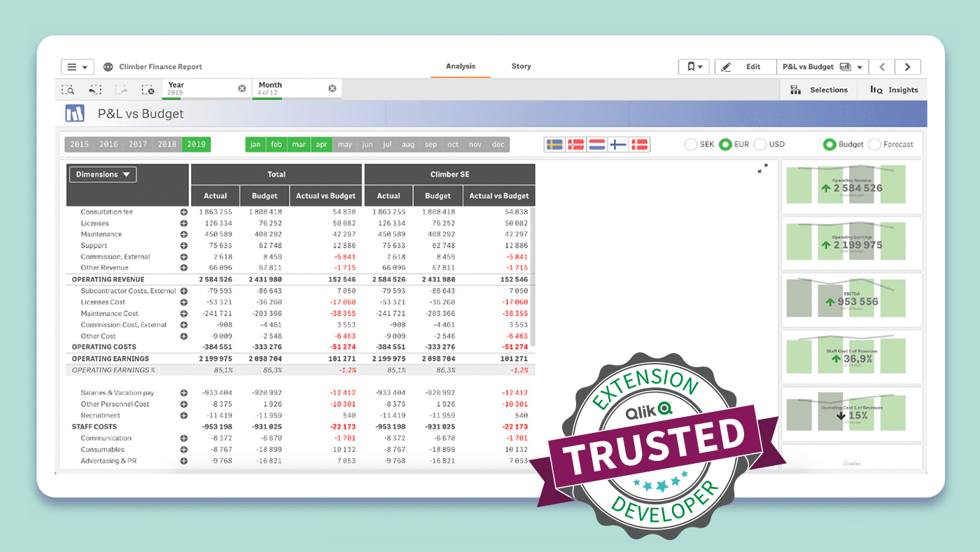Select the Finnish flag filter
This screenshot has height=552, width=980.
coord(617,145)
